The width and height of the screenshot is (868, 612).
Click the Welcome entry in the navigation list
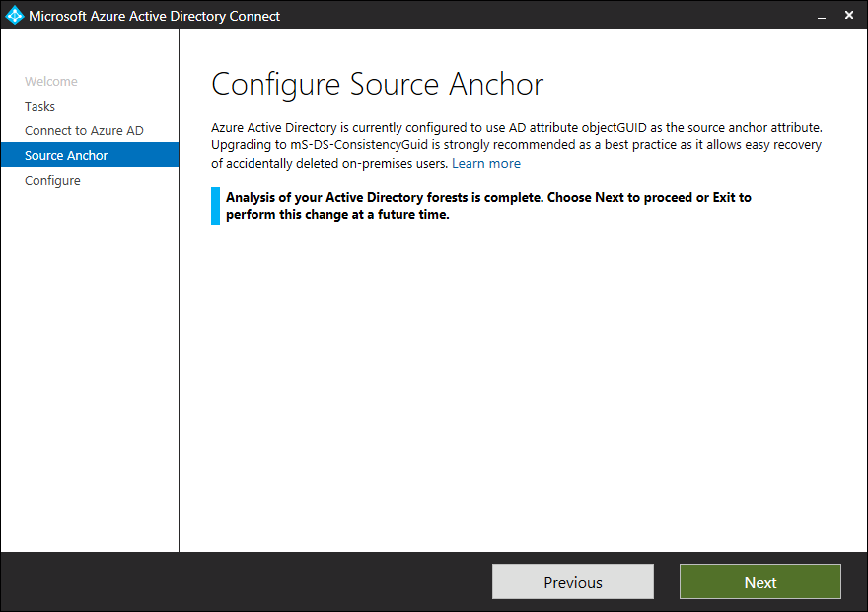(x=51, y=81)
